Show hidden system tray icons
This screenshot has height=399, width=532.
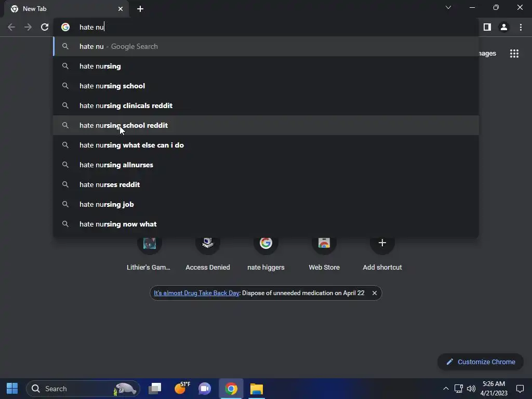(446, 389)
